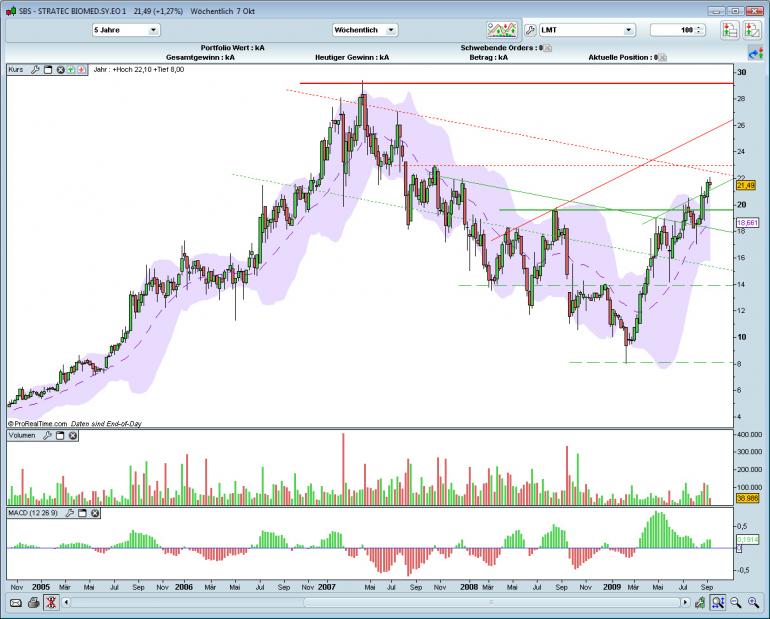The width and height of the screenshot is (770, 619).
Task: Close the MACD indicator panel
Action: point(95,513)
